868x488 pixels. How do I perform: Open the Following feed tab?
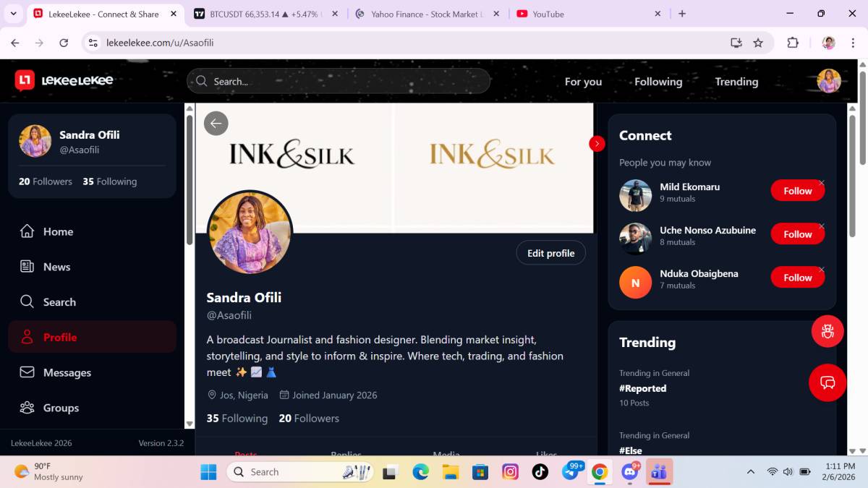tap(658, 82)
